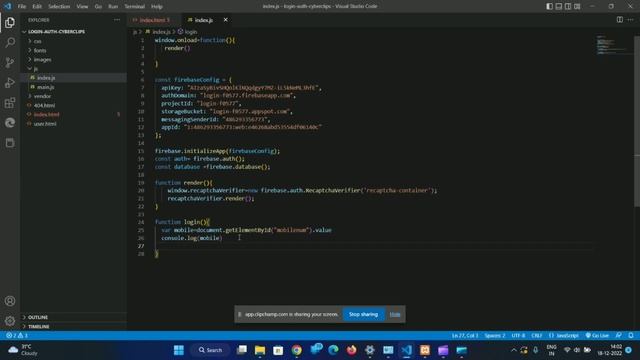Open the Run menu
640x360 pixels.
113,7
